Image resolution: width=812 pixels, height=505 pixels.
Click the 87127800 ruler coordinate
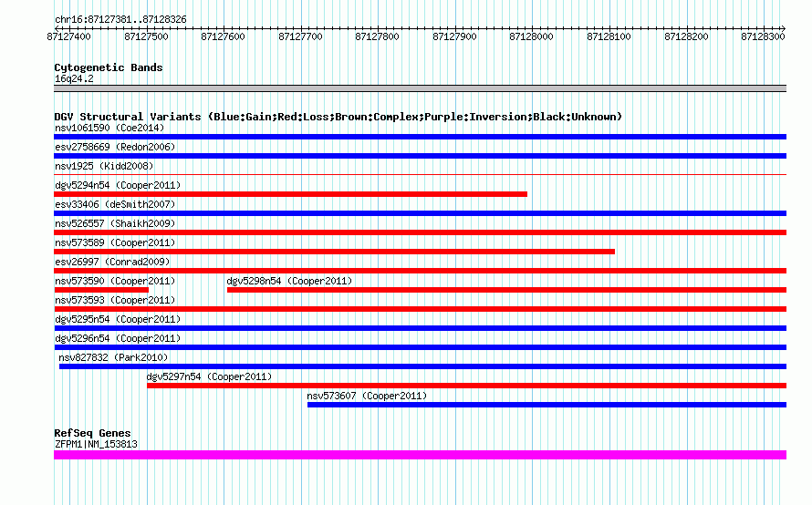[x=377, y=36]
